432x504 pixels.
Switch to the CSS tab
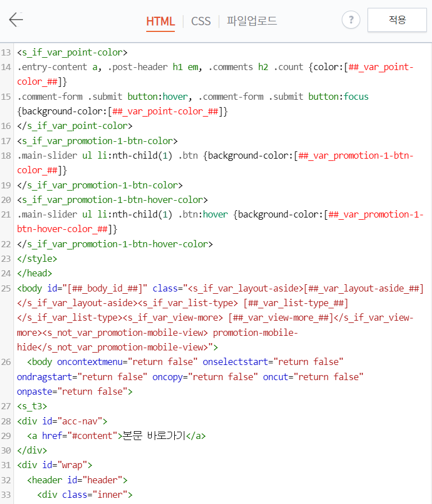(x=201, y=21)
